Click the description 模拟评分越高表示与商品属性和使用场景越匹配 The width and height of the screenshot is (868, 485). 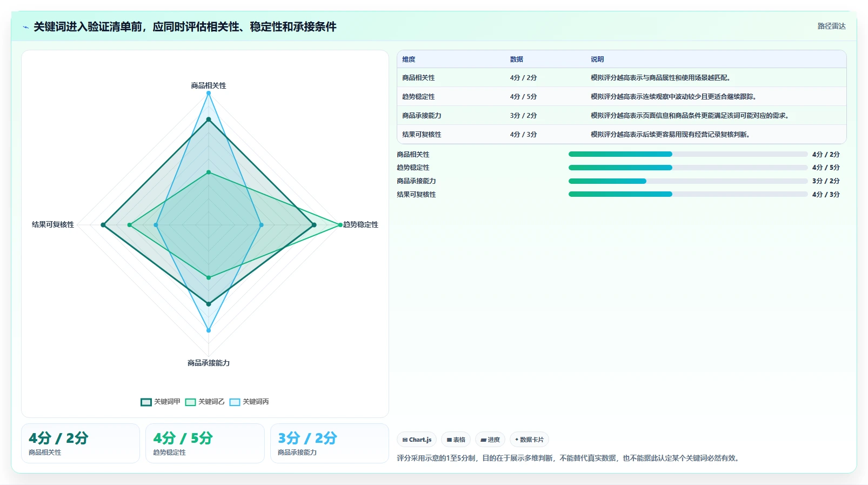tap(662, 78)
